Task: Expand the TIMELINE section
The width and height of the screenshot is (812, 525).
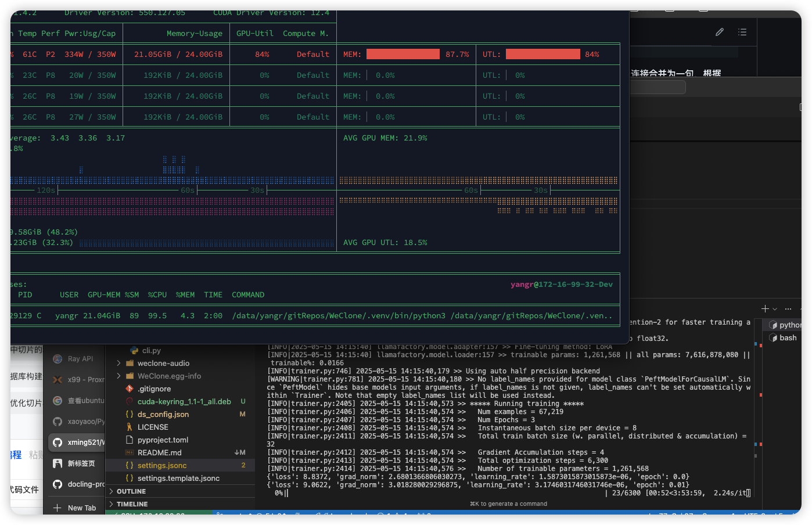Action: point(132,504)
